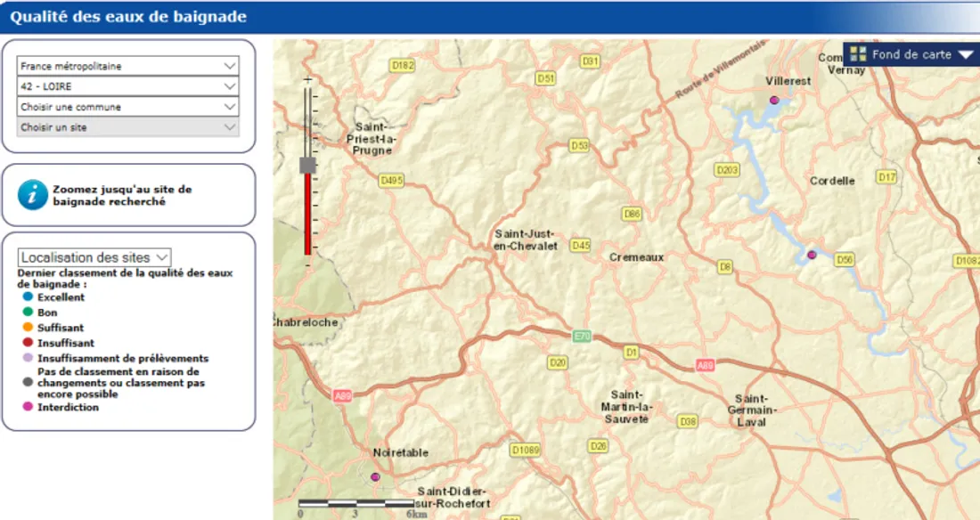Click the blue information icon
This screenshot has height=520, width=980.
coord(33,194)
